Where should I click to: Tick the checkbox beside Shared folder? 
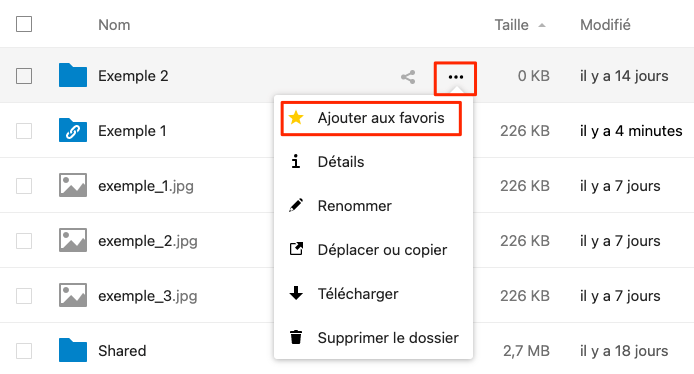coord(24,351)
